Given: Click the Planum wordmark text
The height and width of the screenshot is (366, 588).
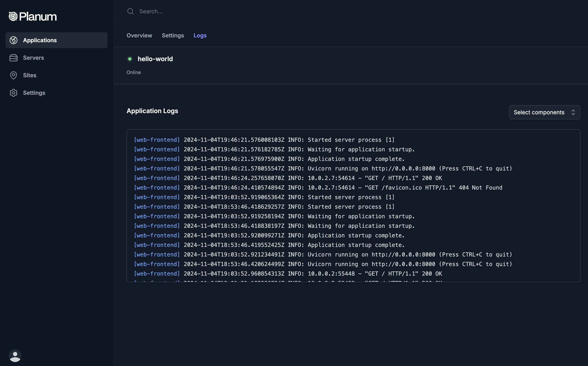Looking at the screenshot, I should 38,17.
